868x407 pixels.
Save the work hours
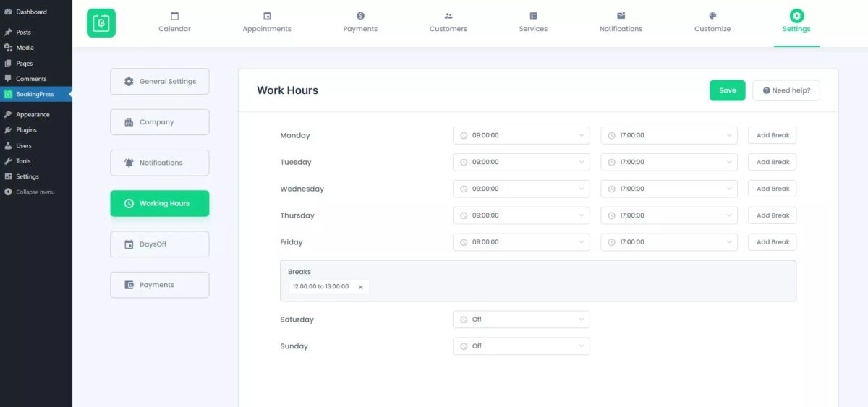(727, 90)
